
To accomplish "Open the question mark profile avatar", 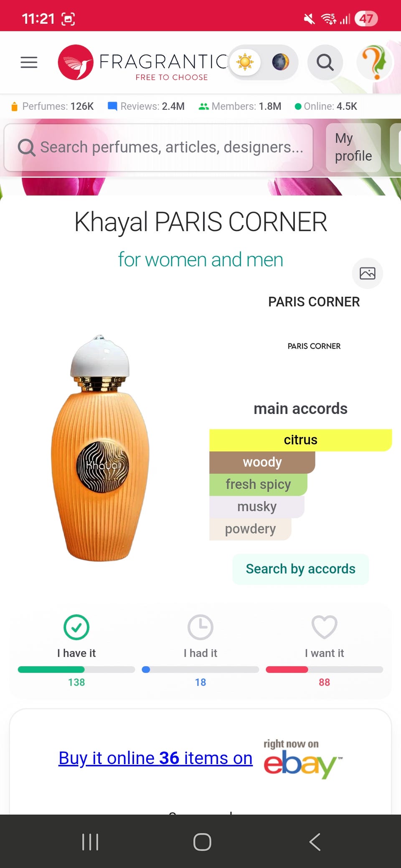I will tap(375, 63).
